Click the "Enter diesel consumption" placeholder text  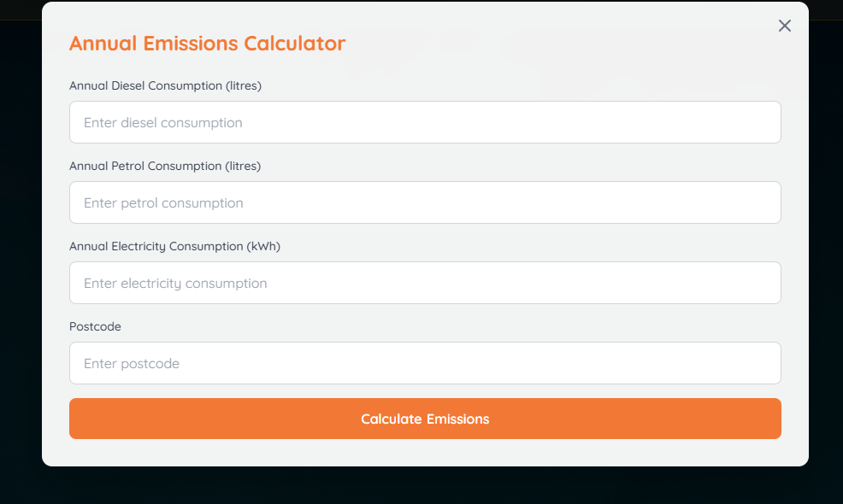(x=163, y=123)
